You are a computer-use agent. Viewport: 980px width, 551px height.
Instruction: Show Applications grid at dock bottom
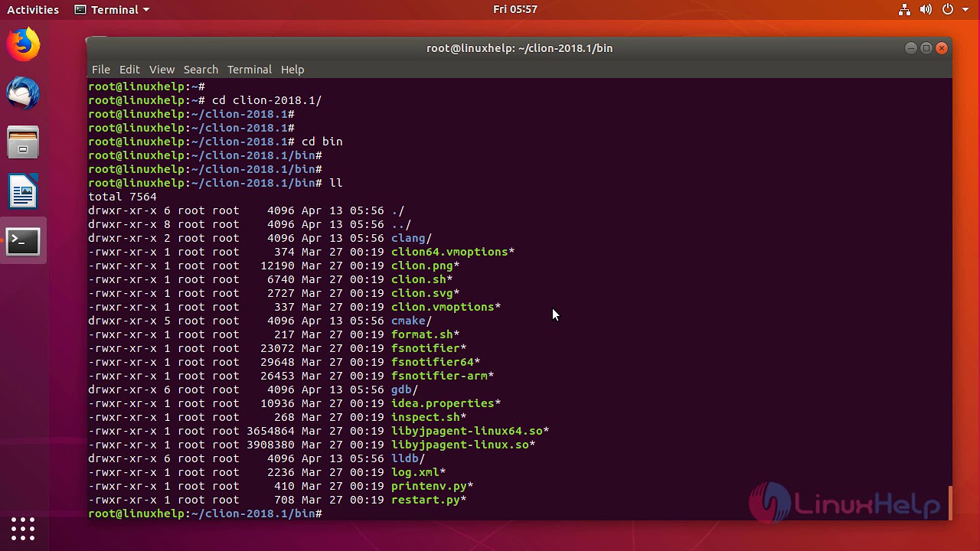point(23,528)
